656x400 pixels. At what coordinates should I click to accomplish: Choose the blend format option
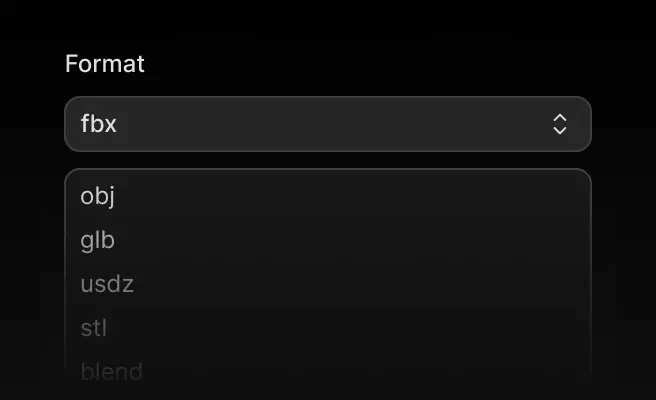pyautogui.click(x=111, y=372)
